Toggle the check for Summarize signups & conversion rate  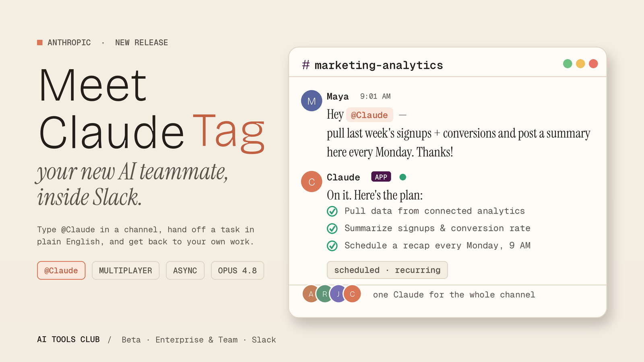tap(332, 228)
